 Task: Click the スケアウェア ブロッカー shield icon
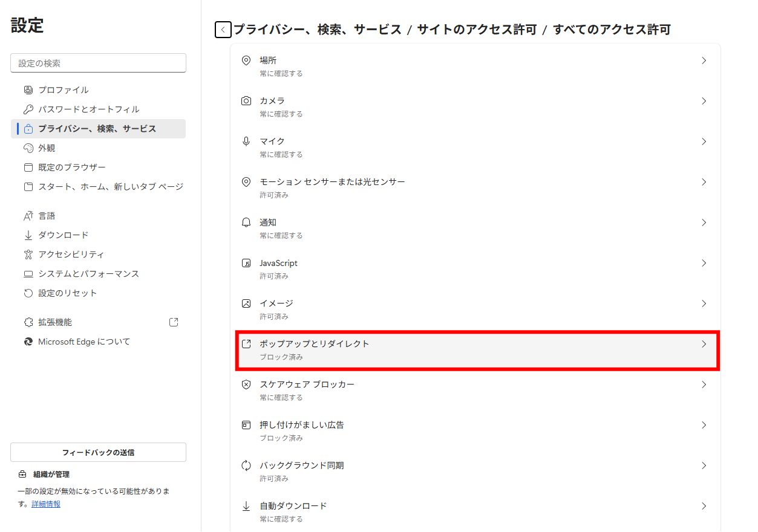coord(246,384)
